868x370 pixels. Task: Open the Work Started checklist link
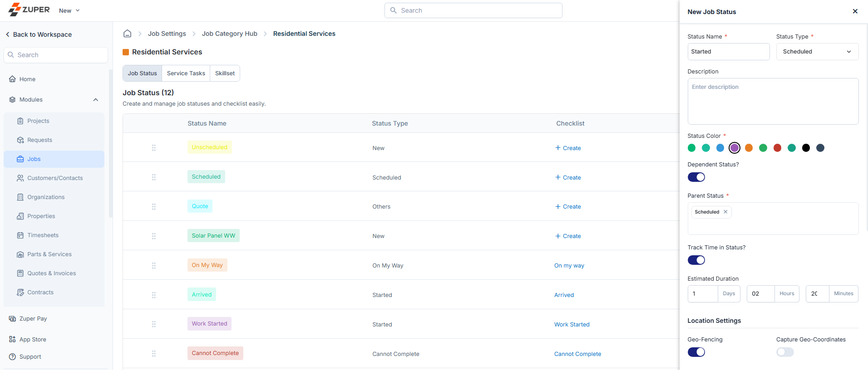click(572, 325)
